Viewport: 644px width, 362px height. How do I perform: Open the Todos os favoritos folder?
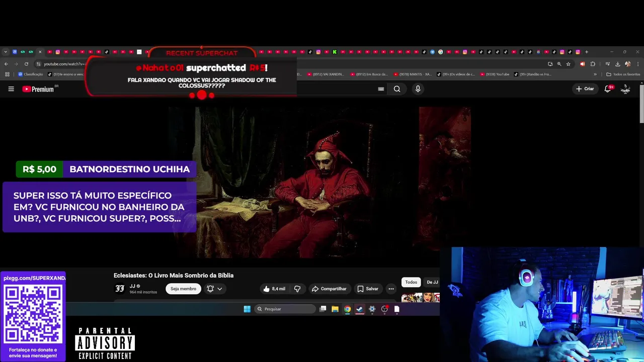click(x=623, y=74)
